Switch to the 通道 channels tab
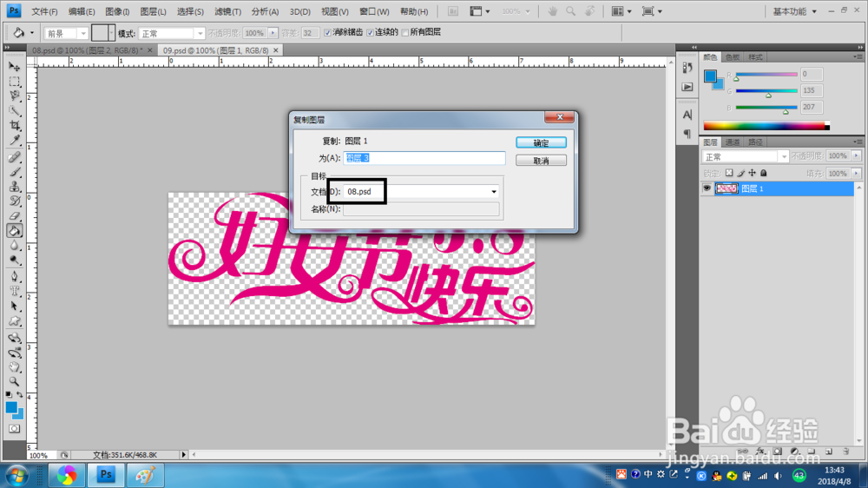Viewport: 868px width, 488px height. [x=733, y=142]
